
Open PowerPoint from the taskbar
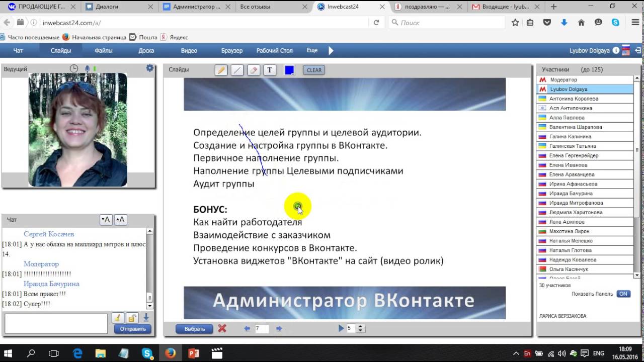coord(194,353)
